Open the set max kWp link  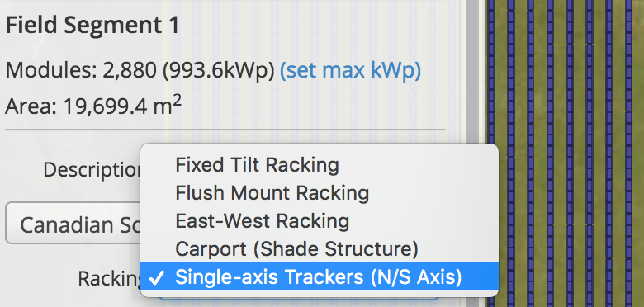coord(350,71)
